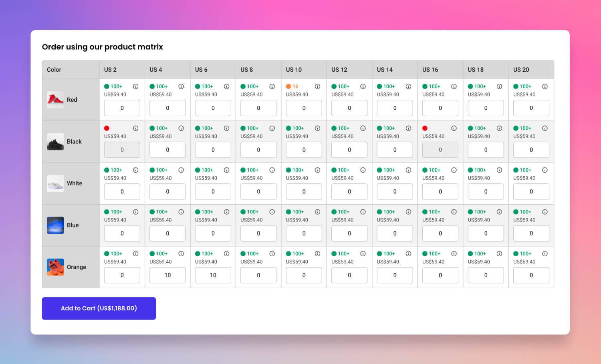
Task: Click the Blue shoe thumbnail
Action: click(55, 225)
